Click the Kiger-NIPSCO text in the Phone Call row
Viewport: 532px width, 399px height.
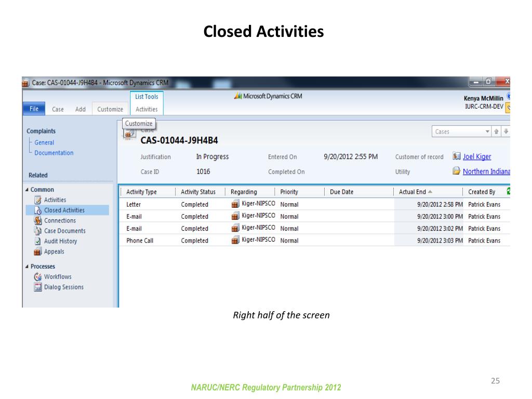[258, 240]
